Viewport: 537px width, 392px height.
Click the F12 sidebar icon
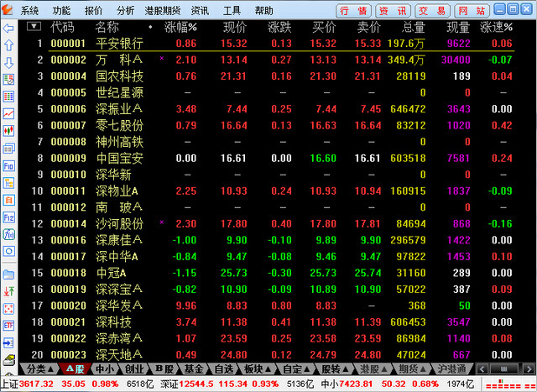[x=8, y=217]
